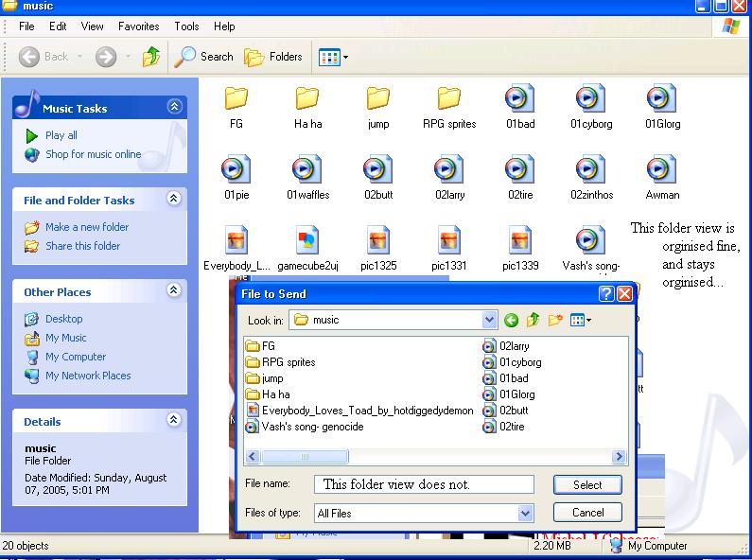752x560 pixels.
Task: Select the Awman media file icon
Action: click(x=661, y=170)
